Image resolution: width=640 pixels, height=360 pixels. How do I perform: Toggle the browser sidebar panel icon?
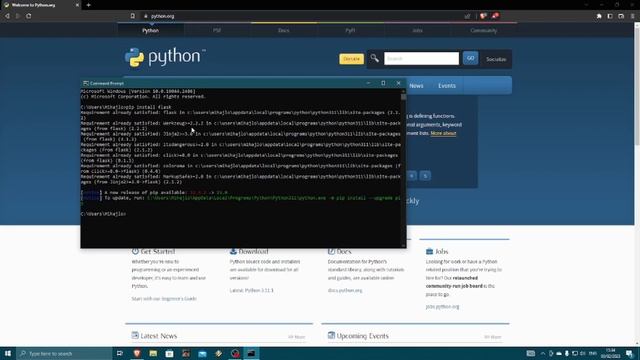[610, 16]
